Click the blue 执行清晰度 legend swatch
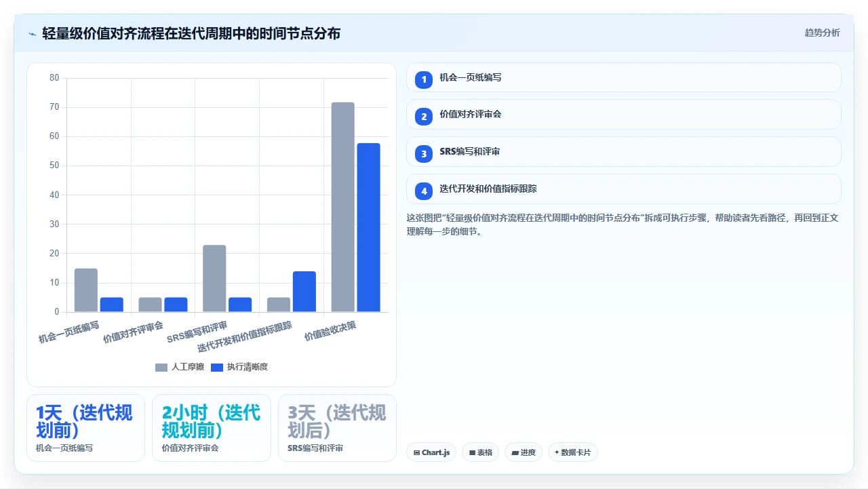The width and height of the screenshot is (868, 489). 217,367
